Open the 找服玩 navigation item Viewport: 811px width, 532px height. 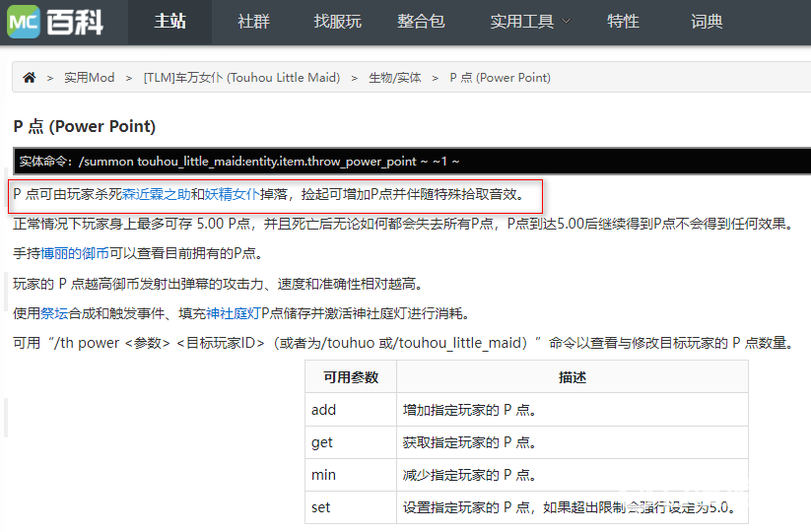tap(337, 22)
